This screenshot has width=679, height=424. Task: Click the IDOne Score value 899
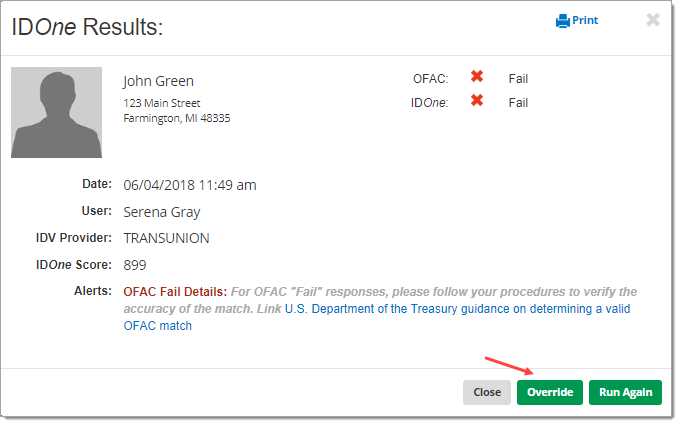click(x=135, y=265)
